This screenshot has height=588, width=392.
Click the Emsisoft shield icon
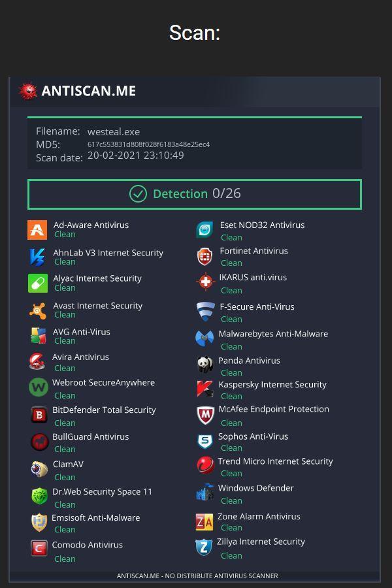(x=39, y=523)
